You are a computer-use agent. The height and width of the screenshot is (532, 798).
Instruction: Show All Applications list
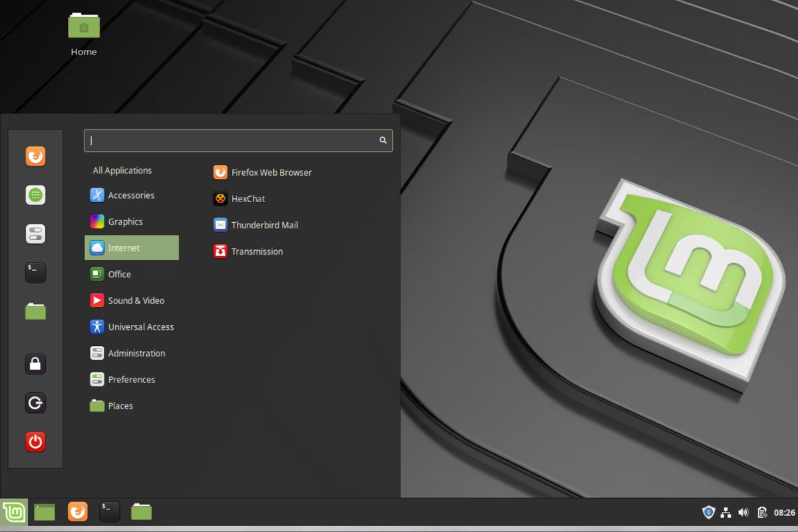(x=122, y=170)
